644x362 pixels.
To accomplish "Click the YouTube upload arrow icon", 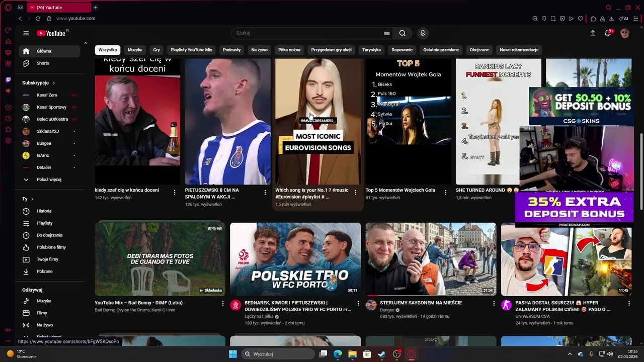I will pos(593,33).
